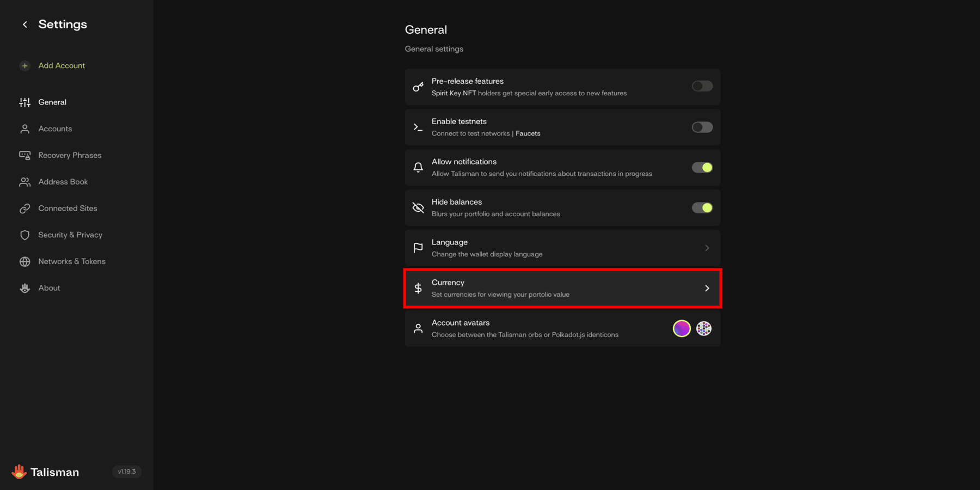This screenshot has height=490, width=980.
Task: Open the Accounts settings section
Action: tap(55, 129)
